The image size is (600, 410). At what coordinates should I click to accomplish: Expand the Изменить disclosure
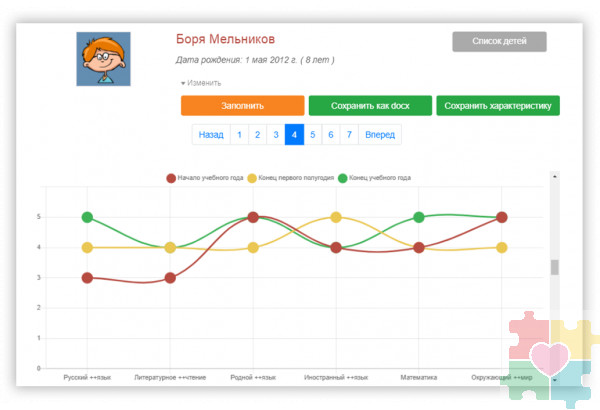click(x=201, y=83)
